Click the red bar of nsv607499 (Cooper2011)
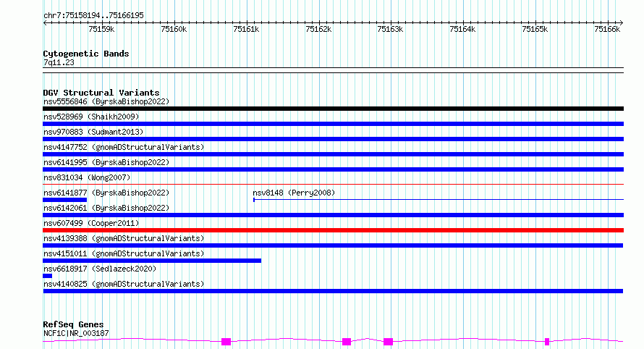This screenshot has width=644, height=349. pos(333,230)
